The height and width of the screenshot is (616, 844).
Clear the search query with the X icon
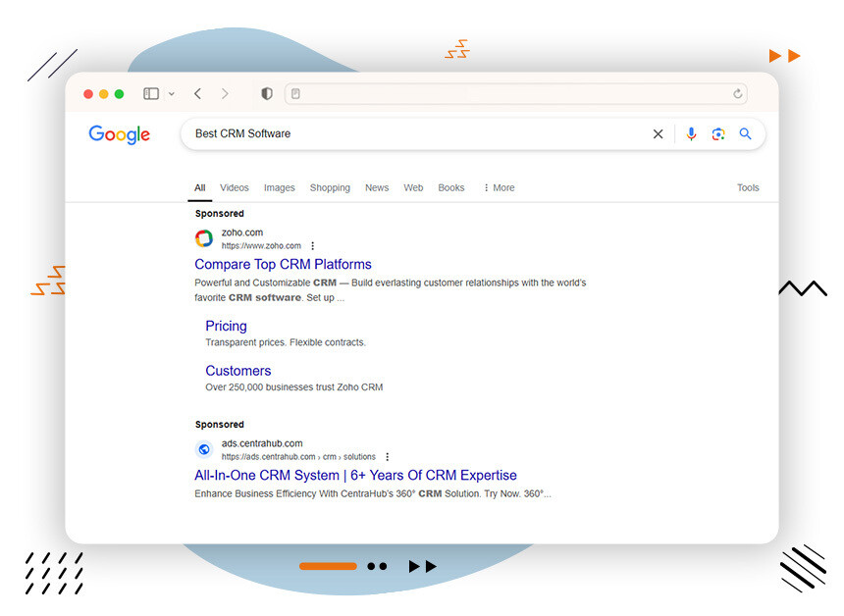pyautogui.click(x=658, y=134)
